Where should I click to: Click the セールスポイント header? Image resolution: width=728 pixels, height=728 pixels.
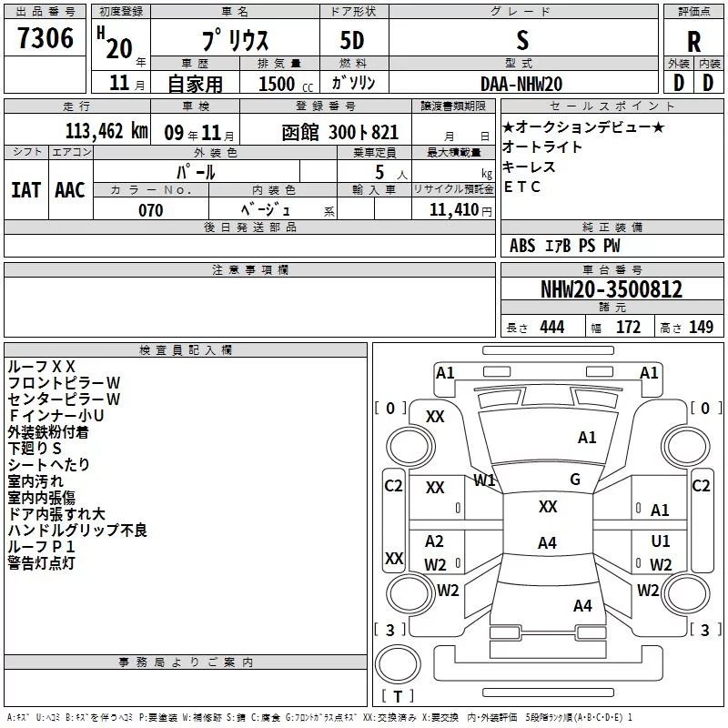click(612, 106)
